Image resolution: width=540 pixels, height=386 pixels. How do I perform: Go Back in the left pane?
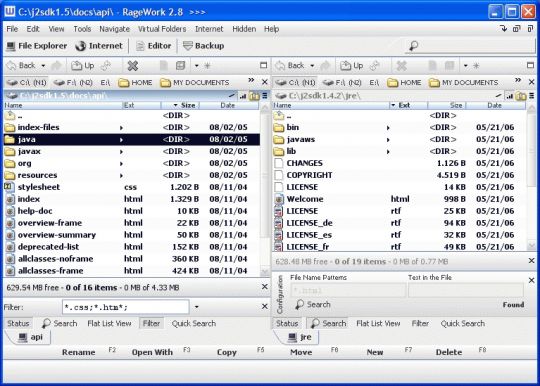coord(22,65)
